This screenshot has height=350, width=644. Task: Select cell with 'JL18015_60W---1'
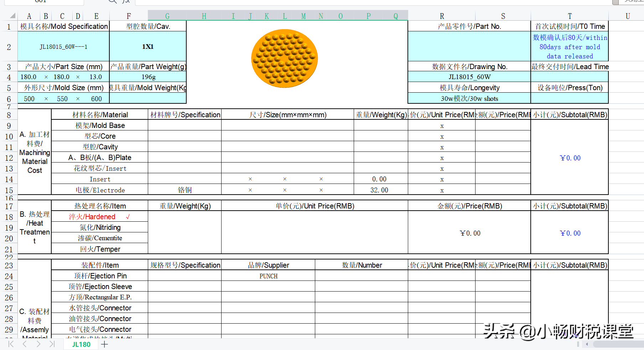[63, 47]
